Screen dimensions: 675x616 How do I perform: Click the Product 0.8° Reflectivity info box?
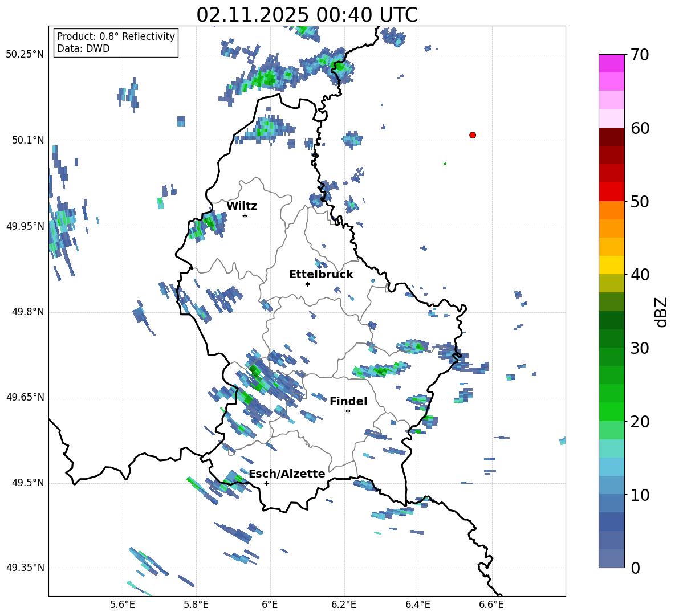click(116, 43)
